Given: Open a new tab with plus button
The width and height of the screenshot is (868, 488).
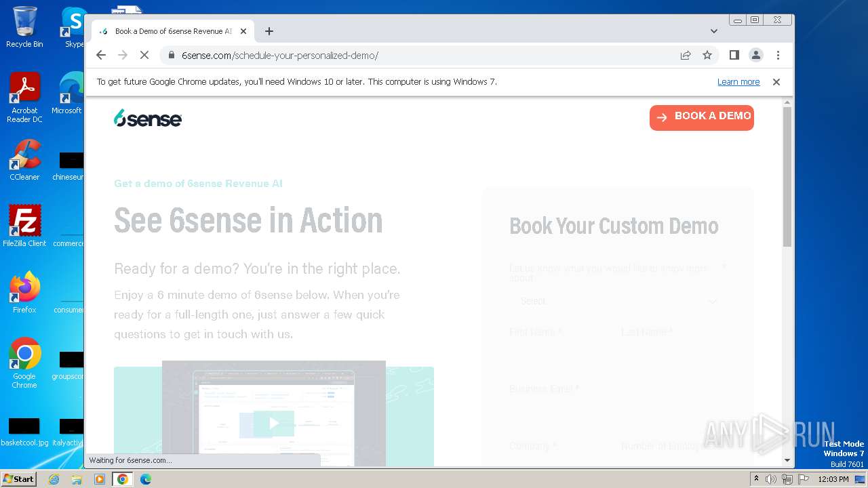Looking at the screenshot, I should click(269, 31).
